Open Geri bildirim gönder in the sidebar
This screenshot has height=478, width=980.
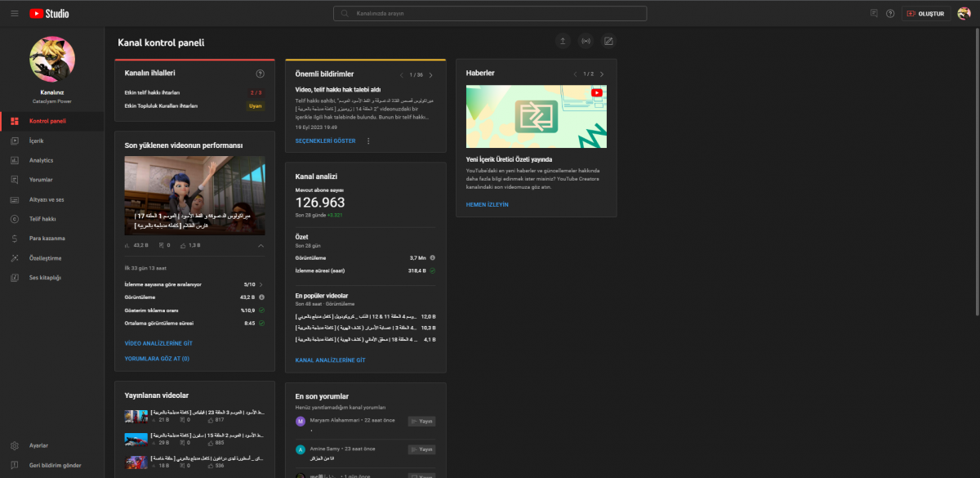pyautogui.click(x=52, y=465)
